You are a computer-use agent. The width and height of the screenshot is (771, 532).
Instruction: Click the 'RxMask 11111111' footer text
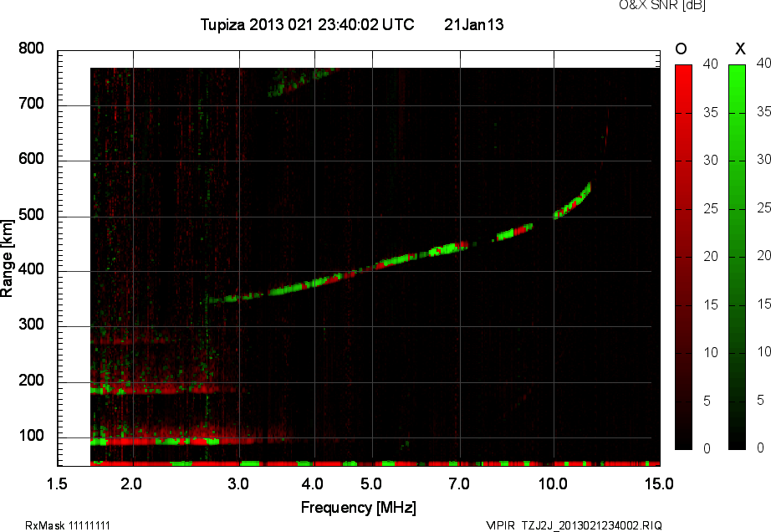pyautogui.click(x=68, y=525)
